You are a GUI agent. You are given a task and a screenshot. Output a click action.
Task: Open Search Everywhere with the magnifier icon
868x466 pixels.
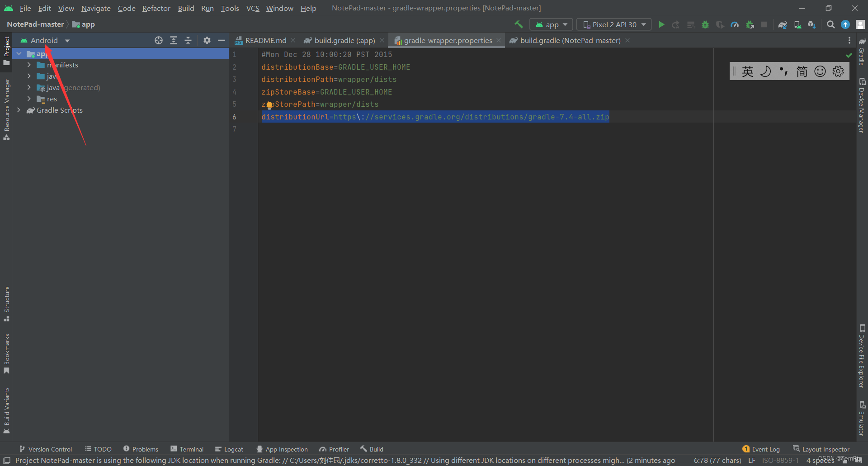[x=830, y=24]
